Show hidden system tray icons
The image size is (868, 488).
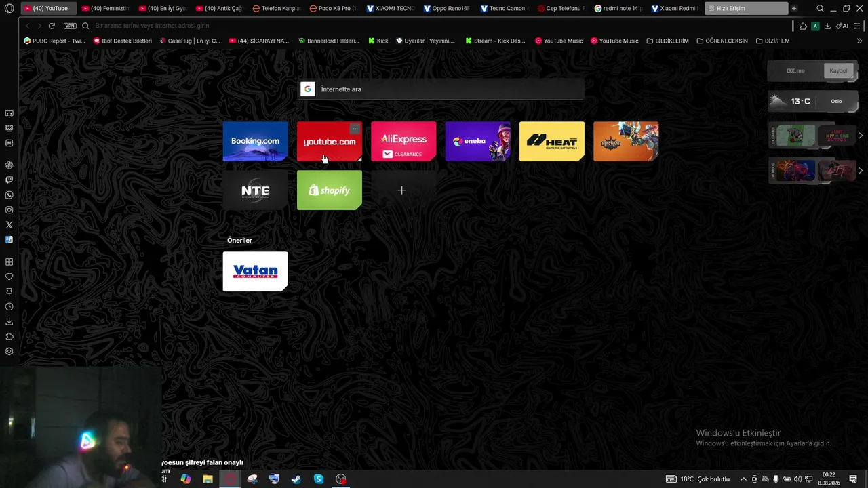tap(743, 479)
